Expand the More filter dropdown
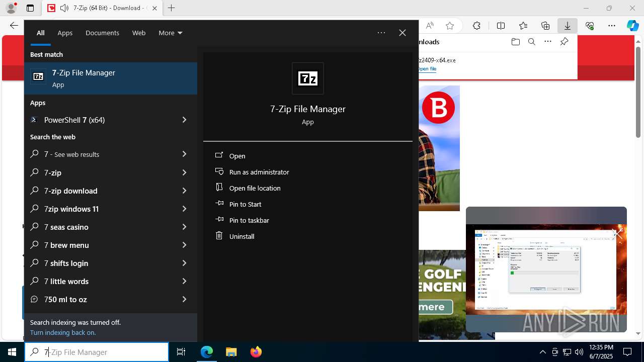Screen dimensions: 644x362 (x=171, y=33)
